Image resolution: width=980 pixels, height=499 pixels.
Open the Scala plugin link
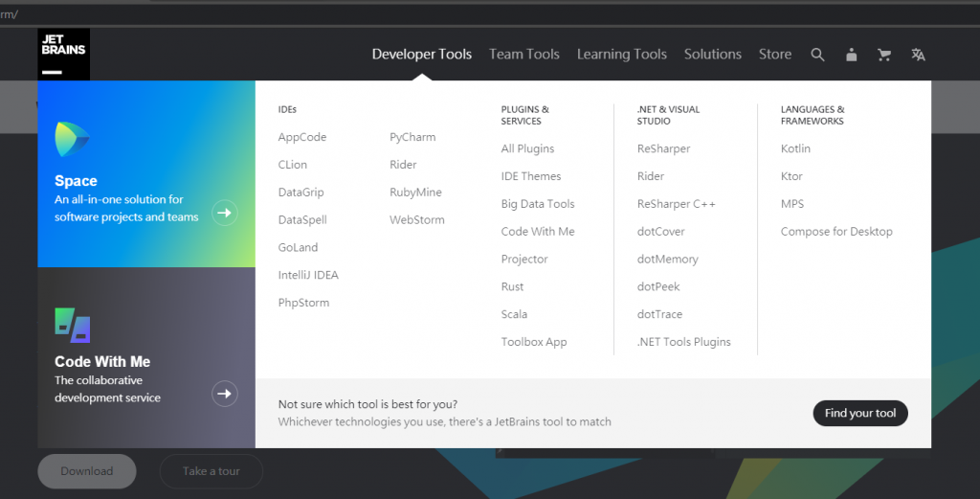[514, 314]
